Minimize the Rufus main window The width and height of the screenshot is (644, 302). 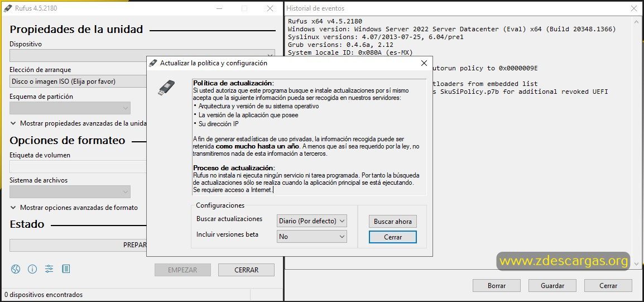coord(219,8)
